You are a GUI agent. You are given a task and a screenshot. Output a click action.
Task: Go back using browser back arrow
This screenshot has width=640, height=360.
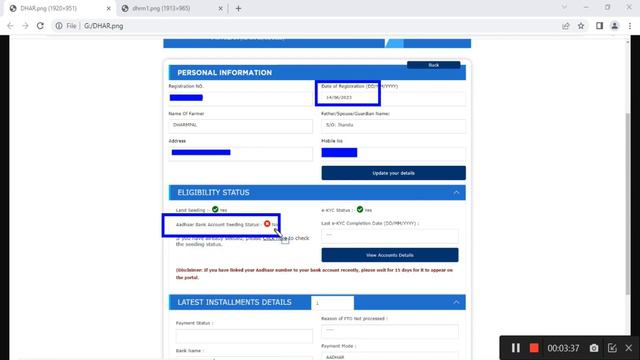tap(10, 26)
